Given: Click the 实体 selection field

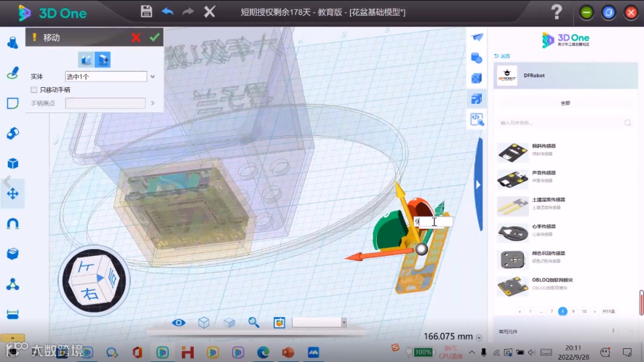Looking at the screenshot, I should (106, 76).
